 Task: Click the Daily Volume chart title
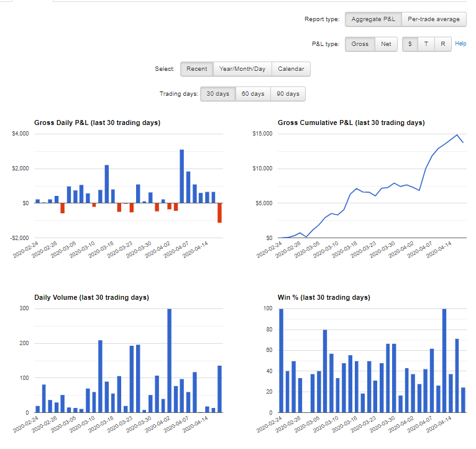[91, 297]
